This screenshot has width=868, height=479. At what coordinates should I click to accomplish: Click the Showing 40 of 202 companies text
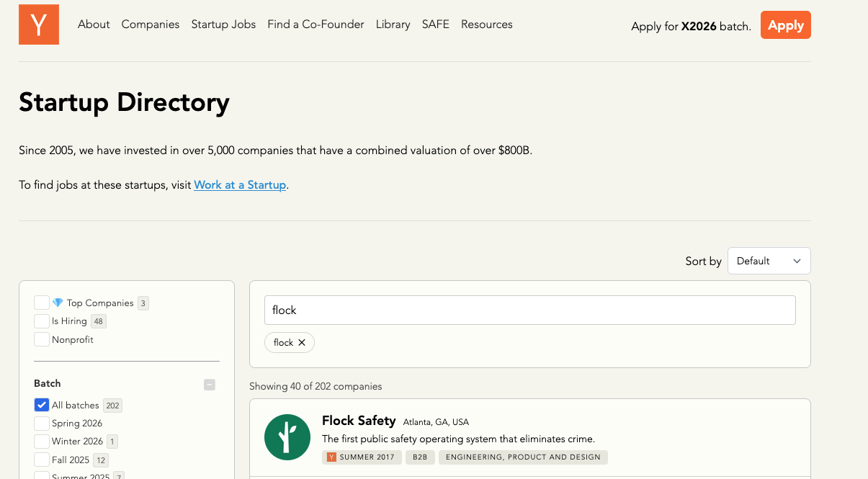316,387
